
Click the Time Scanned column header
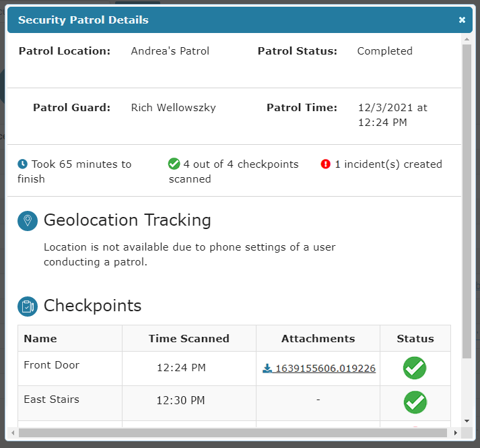tap(188, 339)
